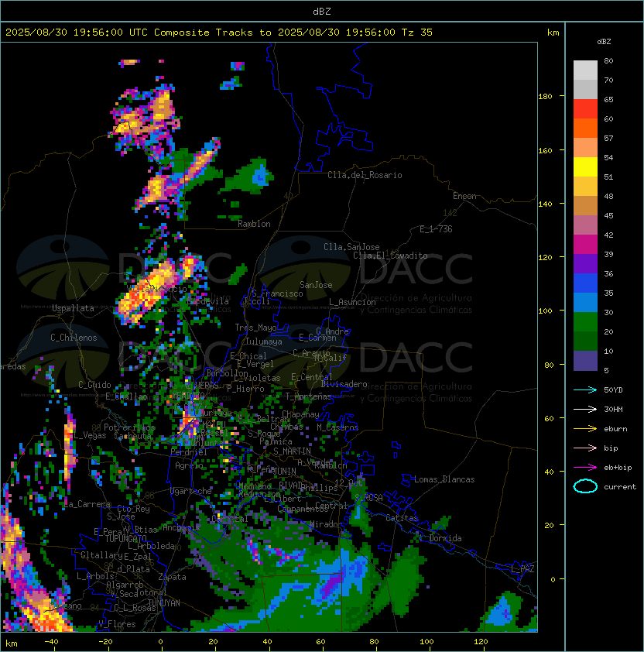Select the light blue swatch between 35 and 30
This screenshot has height=652, width=644.
click(585, 303)
